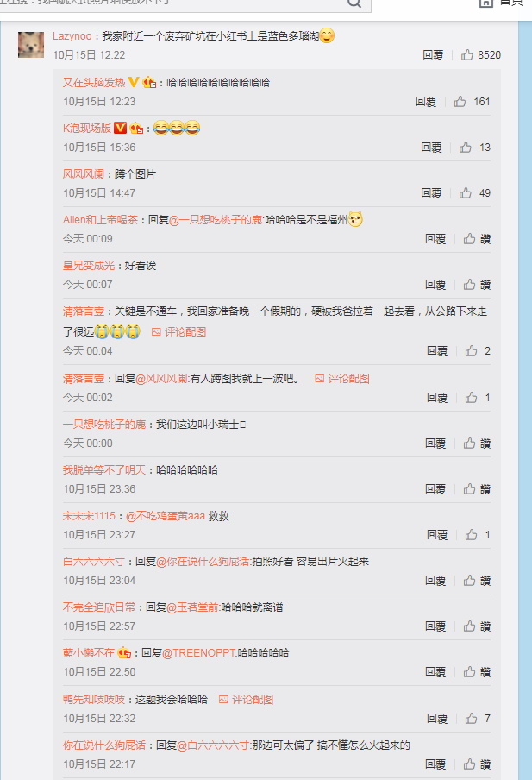Open the home icon in top bar
The height and width of the screenshot is (780, 532).
pyautogui.click(x=485, y=3)
